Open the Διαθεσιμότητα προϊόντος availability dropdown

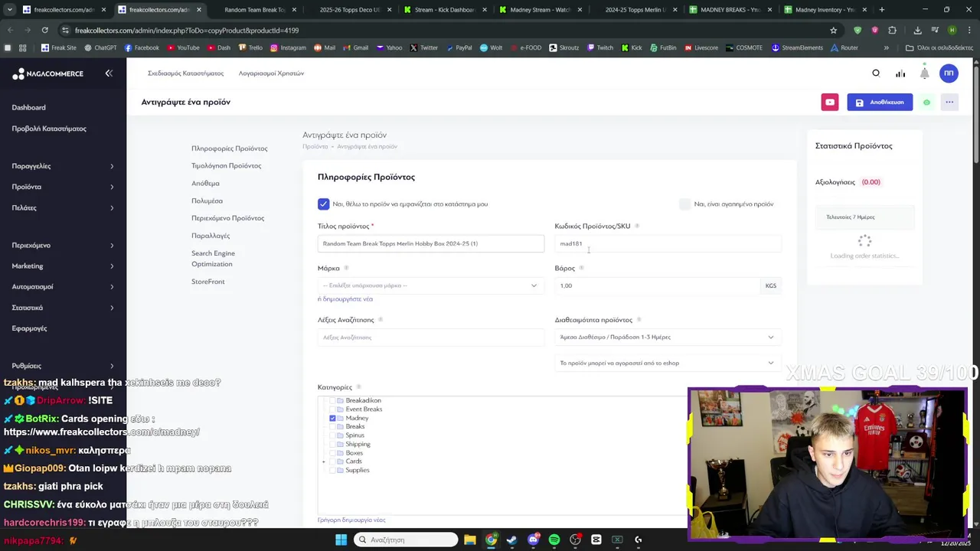[668, 337]
